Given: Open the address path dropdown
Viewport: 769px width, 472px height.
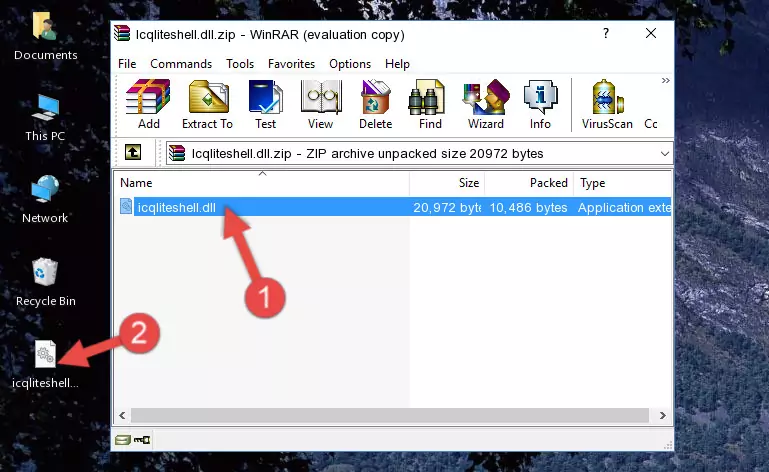Looking at the screenshot, I should 665,154.
